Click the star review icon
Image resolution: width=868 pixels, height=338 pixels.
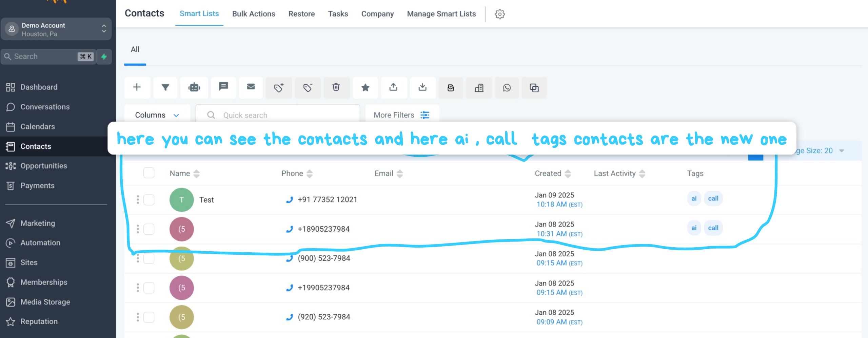(365, 88)
